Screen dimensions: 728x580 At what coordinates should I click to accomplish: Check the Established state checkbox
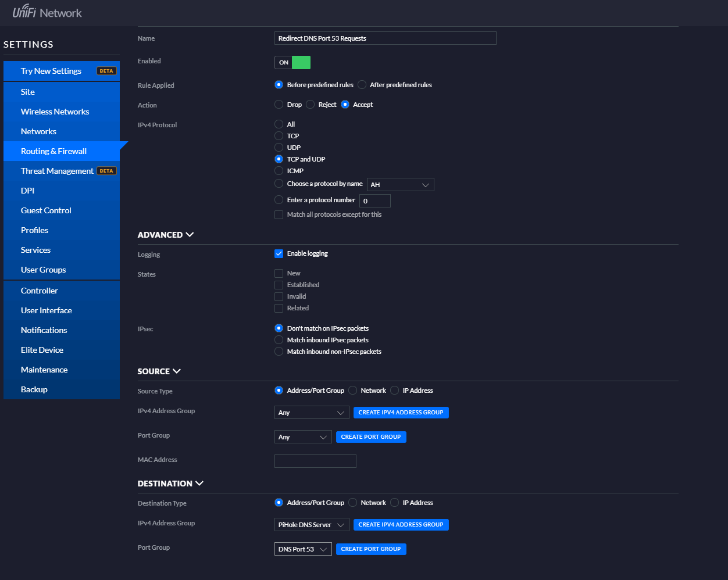(279, 285)
